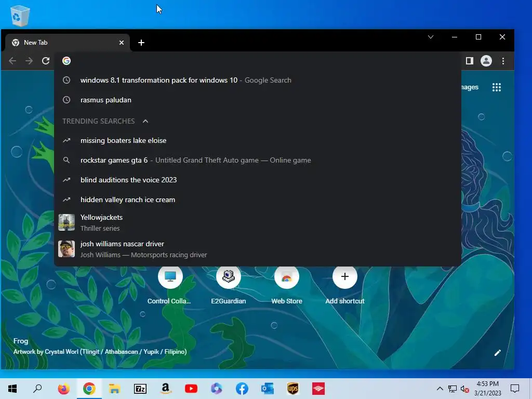Click the Josh Williams photo thumbnail
The width and height of the screenshot is (532, 399).
(x=66, y=249)
